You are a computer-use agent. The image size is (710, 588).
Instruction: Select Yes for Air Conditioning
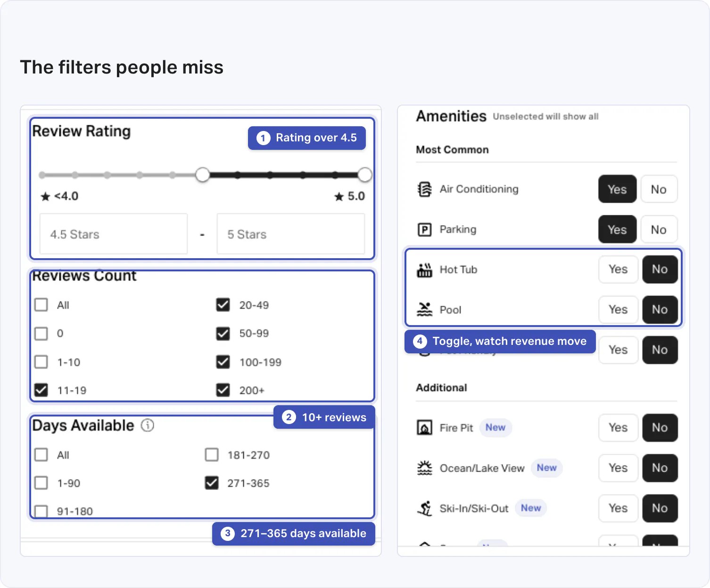pyautogui.click(x=618, y=189)
